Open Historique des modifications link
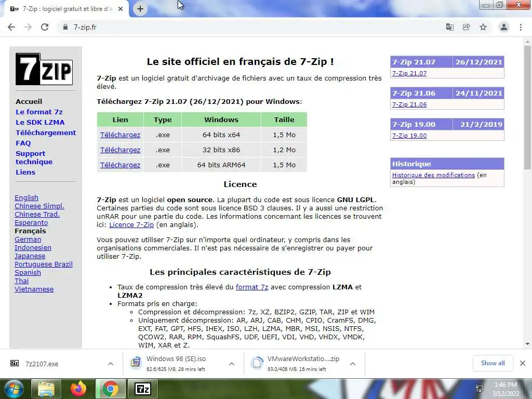 pos(433,175)
